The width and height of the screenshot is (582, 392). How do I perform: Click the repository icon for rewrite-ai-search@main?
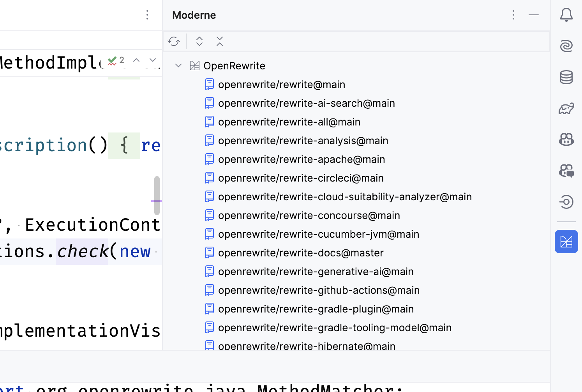(x=210, y=103)
